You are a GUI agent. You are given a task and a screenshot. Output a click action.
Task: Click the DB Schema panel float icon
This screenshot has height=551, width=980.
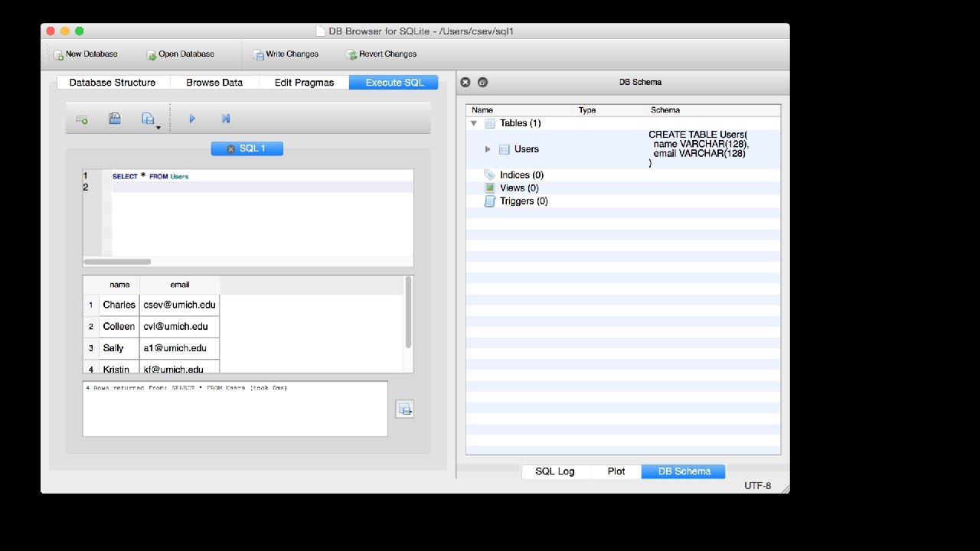(482, 83)
